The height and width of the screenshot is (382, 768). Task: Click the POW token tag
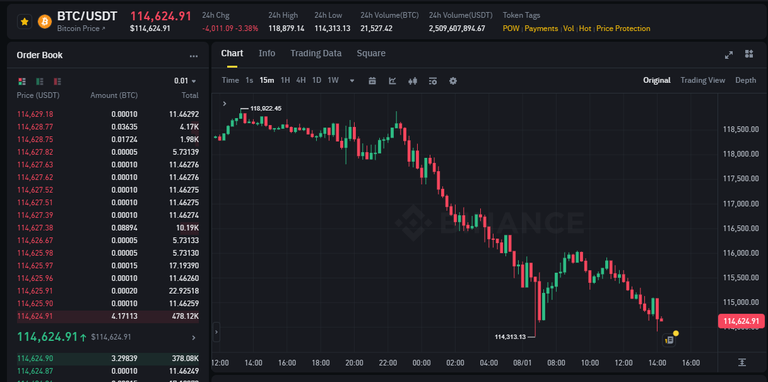point(511,28)
